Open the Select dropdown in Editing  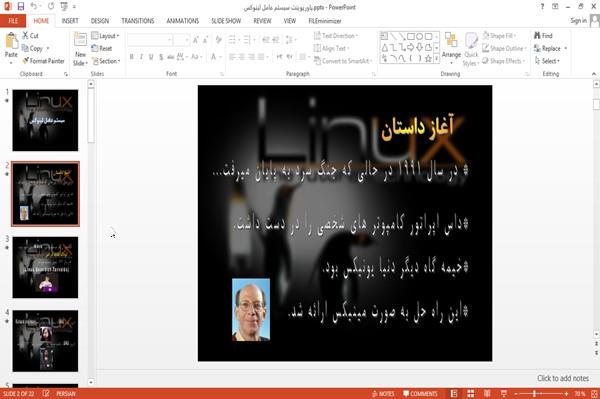tap(547, 61)
